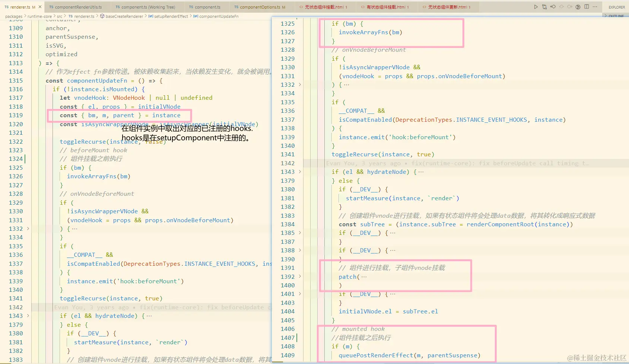Open the Git graph circular branch icon
629x364 pixels.
pos(578,7)
